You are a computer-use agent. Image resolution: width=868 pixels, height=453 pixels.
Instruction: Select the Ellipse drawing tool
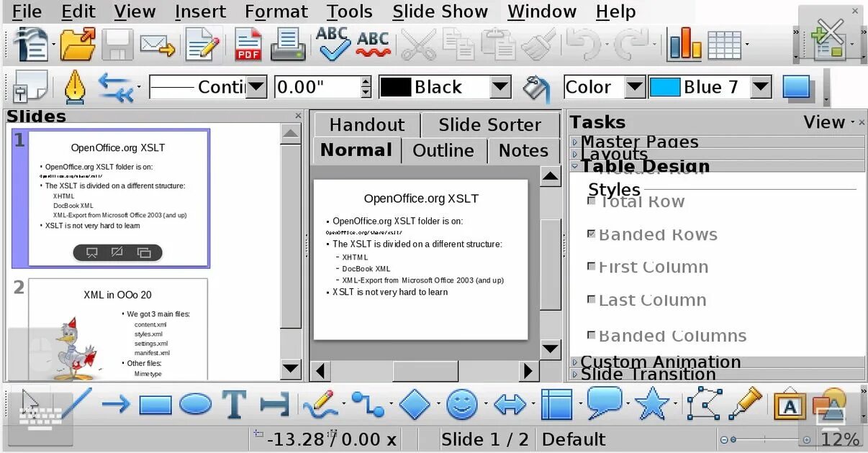[195, 404]
